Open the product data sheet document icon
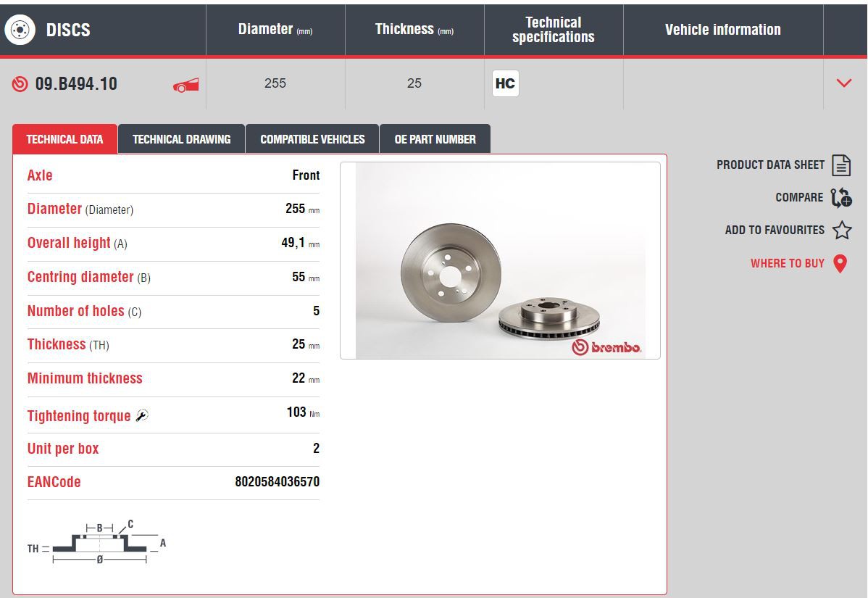Viewport: 868px width, 598px height. point(840,165)
